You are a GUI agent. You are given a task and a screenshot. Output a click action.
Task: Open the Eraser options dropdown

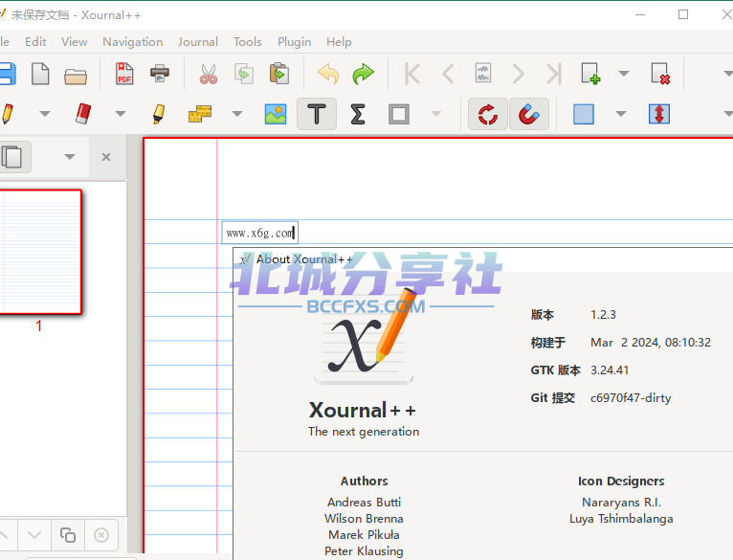click(121, 114)
